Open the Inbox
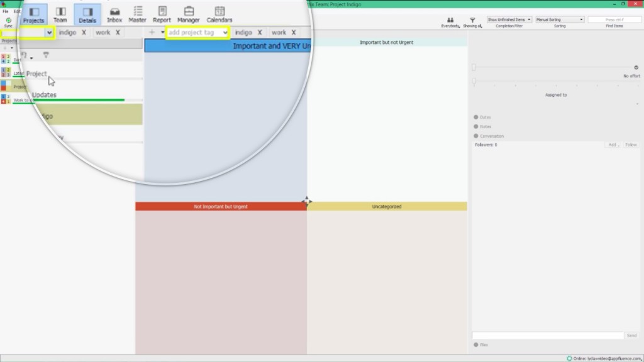The width and height of the screenshot is (644, 362). coord(114,15)
